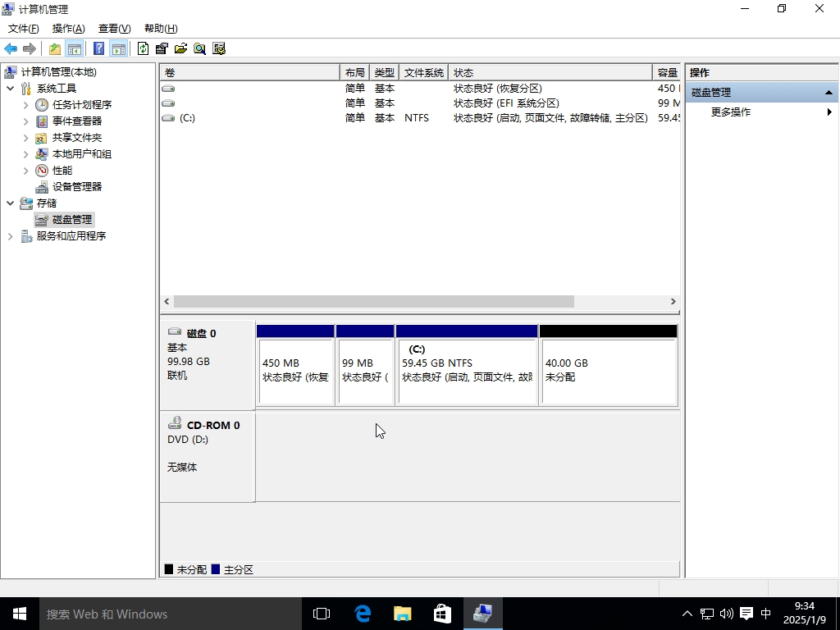Collapse the 系统工具 tree node
This screenshot has width=840, height=630.
pyautogui.click(x=10, y=89)
